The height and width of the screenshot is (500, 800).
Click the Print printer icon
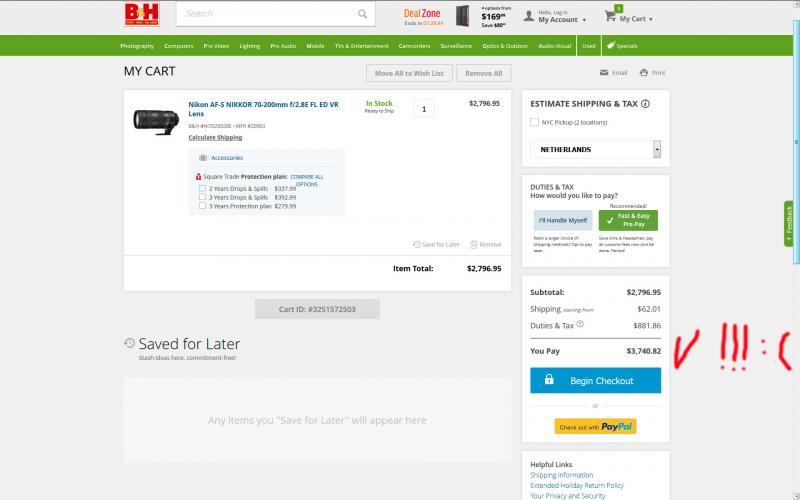pos(643,72)
